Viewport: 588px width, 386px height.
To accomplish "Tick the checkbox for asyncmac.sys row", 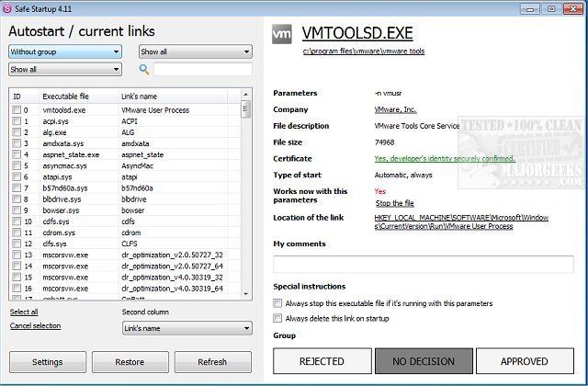I will (17, 165).
